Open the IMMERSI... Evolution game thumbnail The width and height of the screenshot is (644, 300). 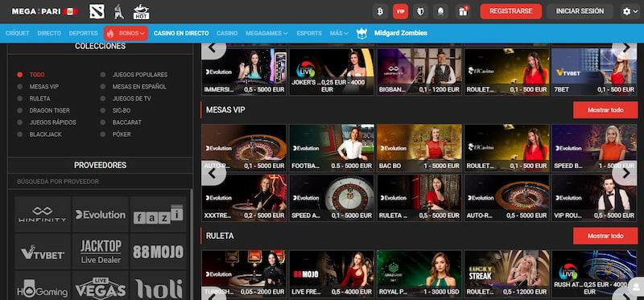click(x=244, y=72)
